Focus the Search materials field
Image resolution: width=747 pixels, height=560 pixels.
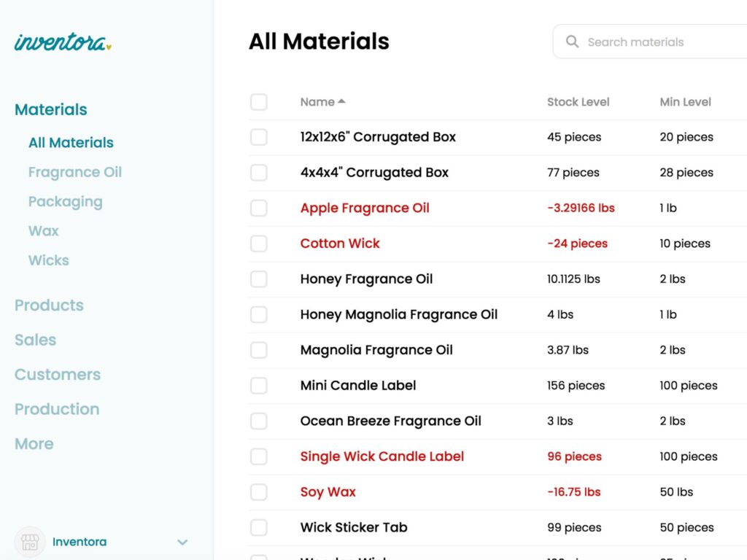click(x=657, y=42)
